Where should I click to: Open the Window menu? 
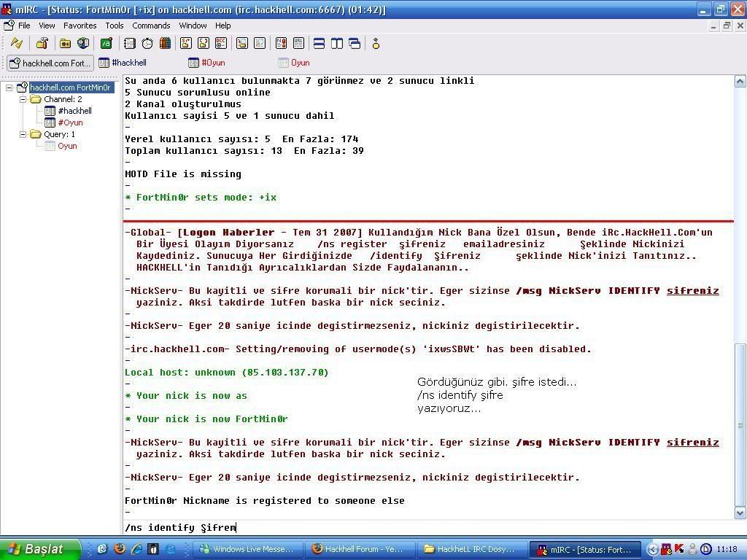tap(193, 26)
